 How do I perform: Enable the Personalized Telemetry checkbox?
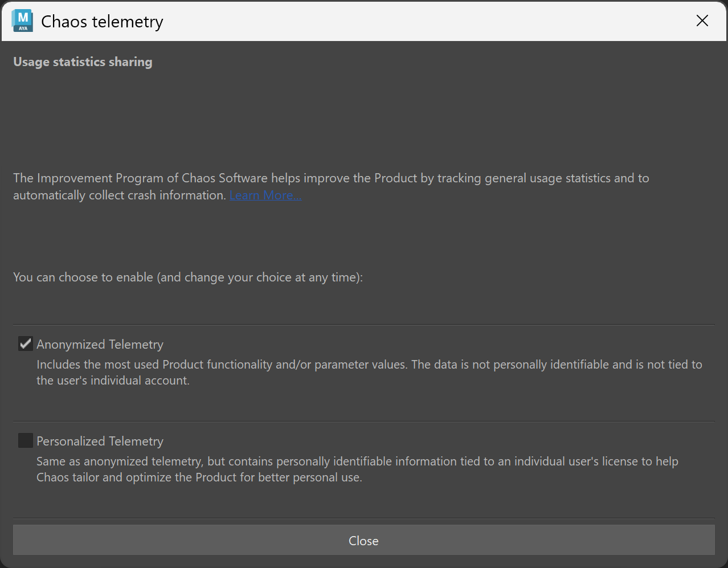click(x=25, y=440)
